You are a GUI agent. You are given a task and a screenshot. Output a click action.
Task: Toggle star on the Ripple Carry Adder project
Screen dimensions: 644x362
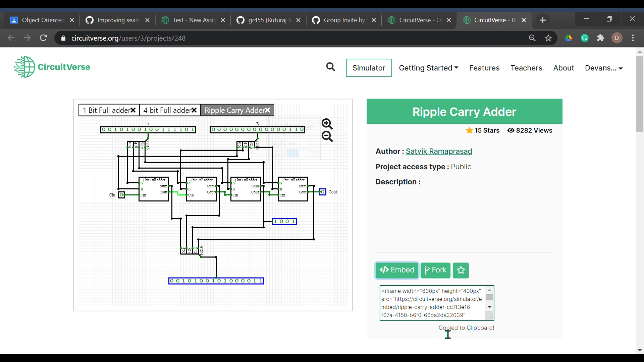[x=461, y=270]
